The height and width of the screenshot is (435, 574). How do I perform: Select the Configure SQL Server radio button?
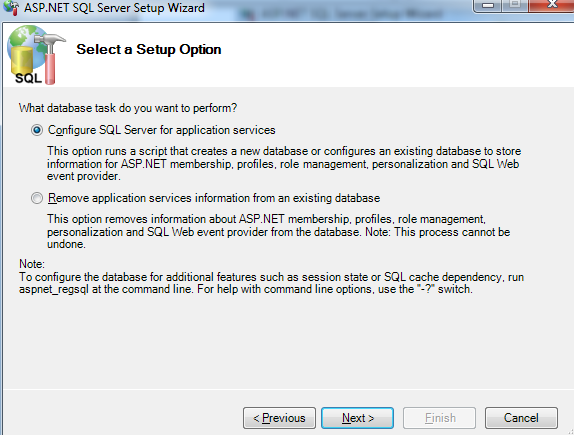pyautogui.click(x=37, y=130)
